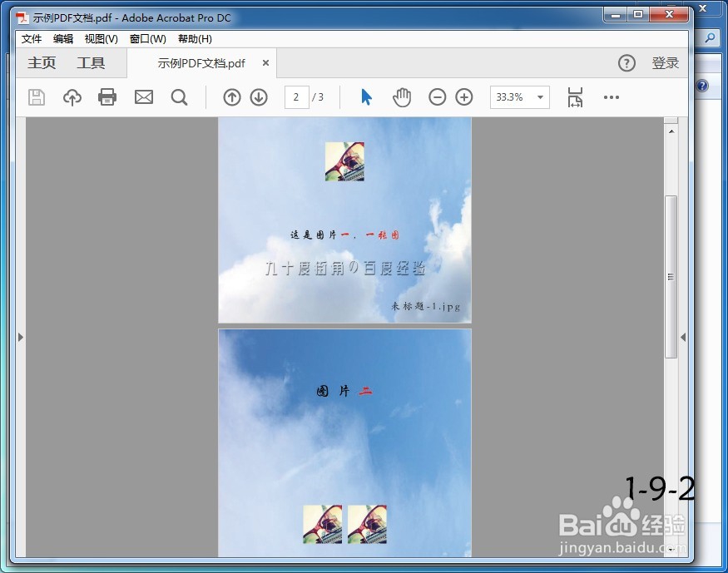Open the 视图(V) menu
This screenshot has height=573, width=728.
pyautogui.click(x=100, y=38)
